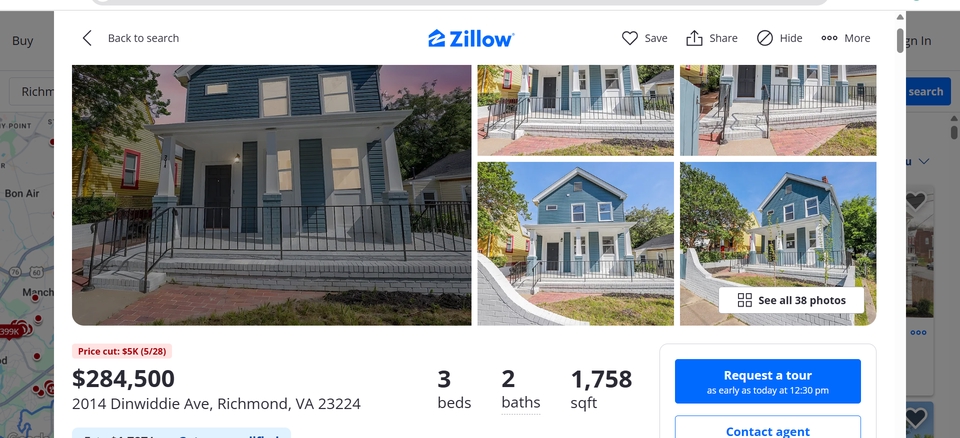Open See all 38 photos gallery
960x438 pixels.
(x=791, y=300)
